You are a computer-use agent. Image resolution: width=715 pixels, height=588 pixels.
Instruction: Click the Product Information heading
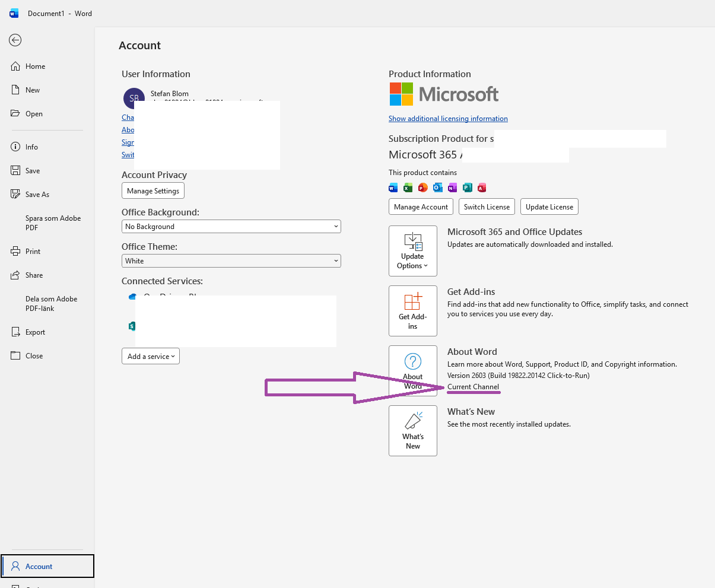[430, 74]
